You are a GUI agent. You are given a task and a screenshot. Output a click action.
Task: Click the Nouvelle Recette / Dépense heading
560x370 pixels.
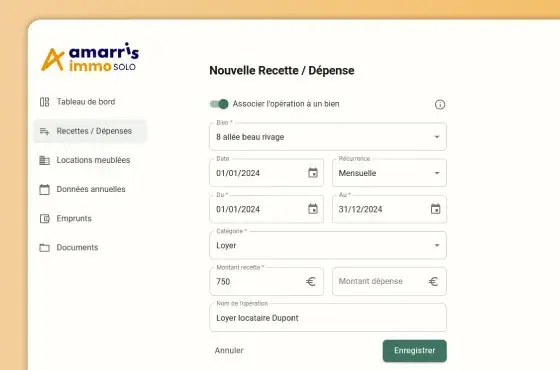click(x=282, y=71)
